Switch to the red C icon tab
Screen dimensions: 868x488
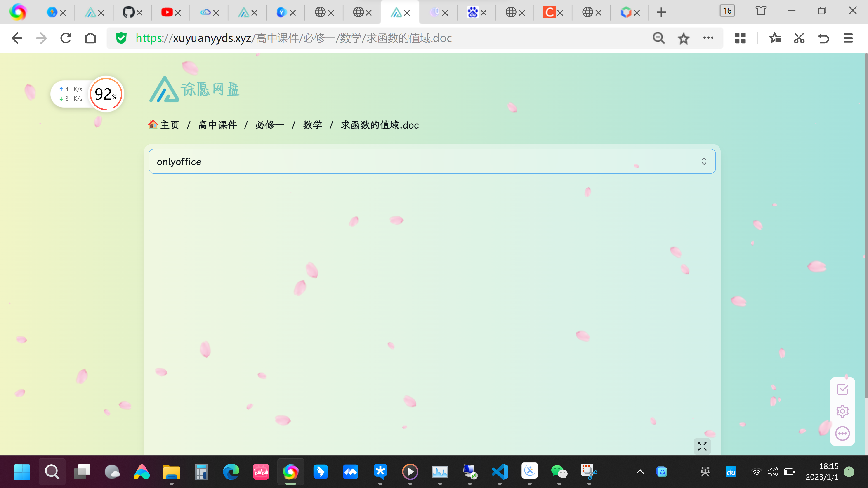[x=549, y=12]
